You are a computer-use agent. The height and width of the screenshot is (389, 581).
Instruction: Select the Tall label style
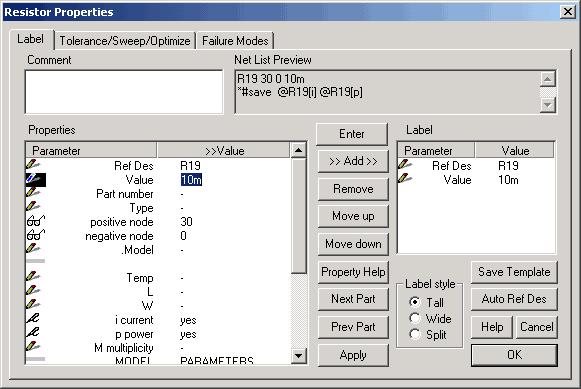point(415,302)
